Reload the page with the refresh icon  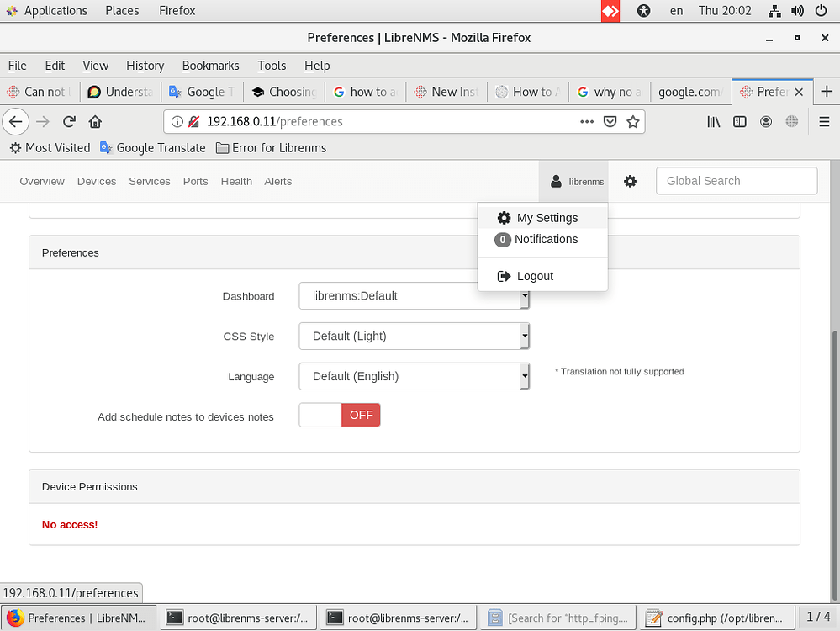69,121
